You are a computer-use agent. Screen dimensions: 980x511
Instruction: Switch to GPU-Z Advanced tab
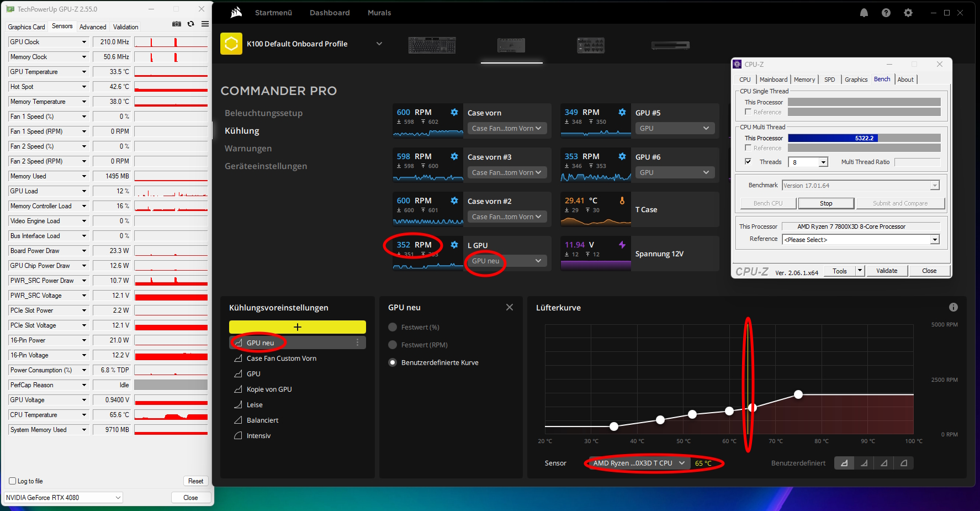coord(93,27)
